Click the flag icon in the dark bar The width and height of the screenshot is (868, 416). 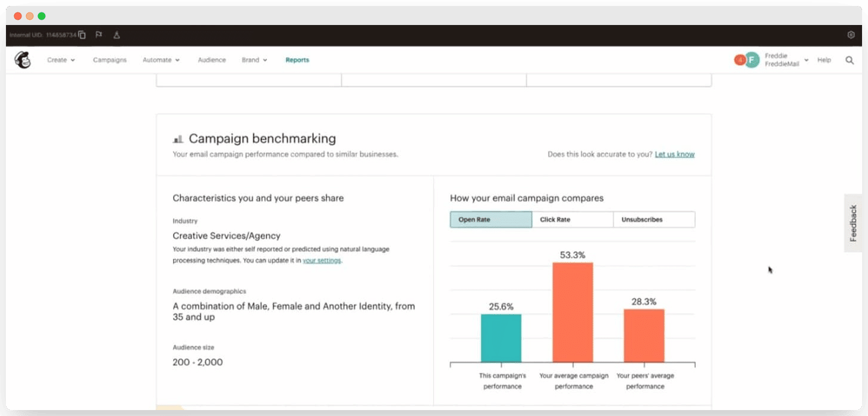(x=99, y=35)
